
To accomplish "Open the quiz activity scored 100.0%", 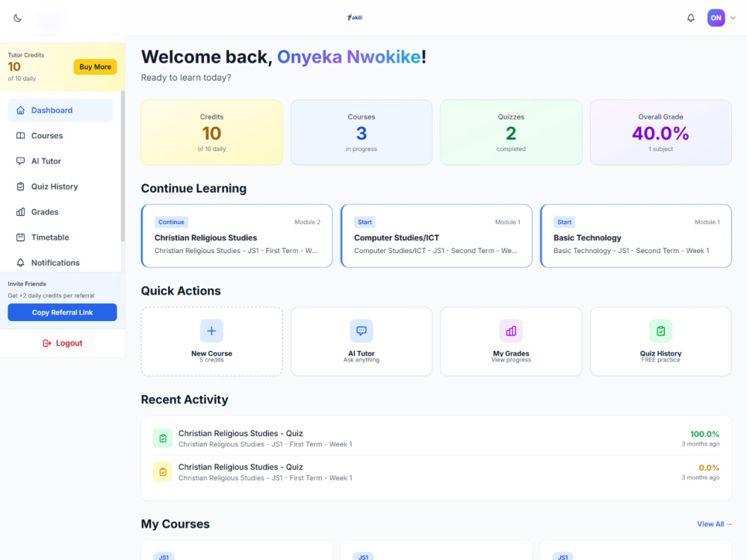I will pyautogui.click(x=436, y=438).
